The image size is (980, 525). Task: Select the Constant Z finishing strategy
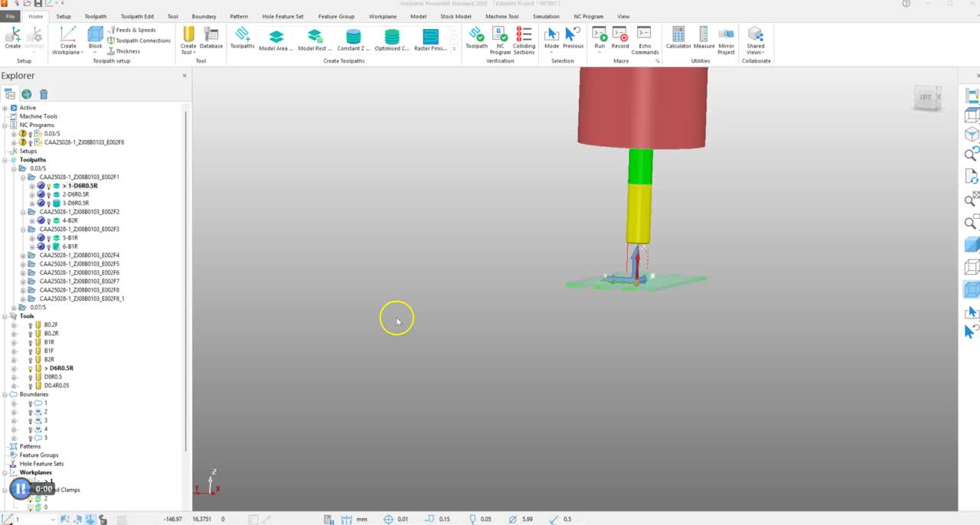point(353,40)
